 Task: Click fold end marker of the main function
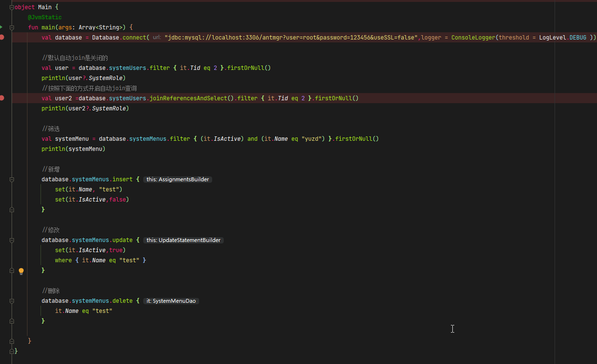pos(12,341)
